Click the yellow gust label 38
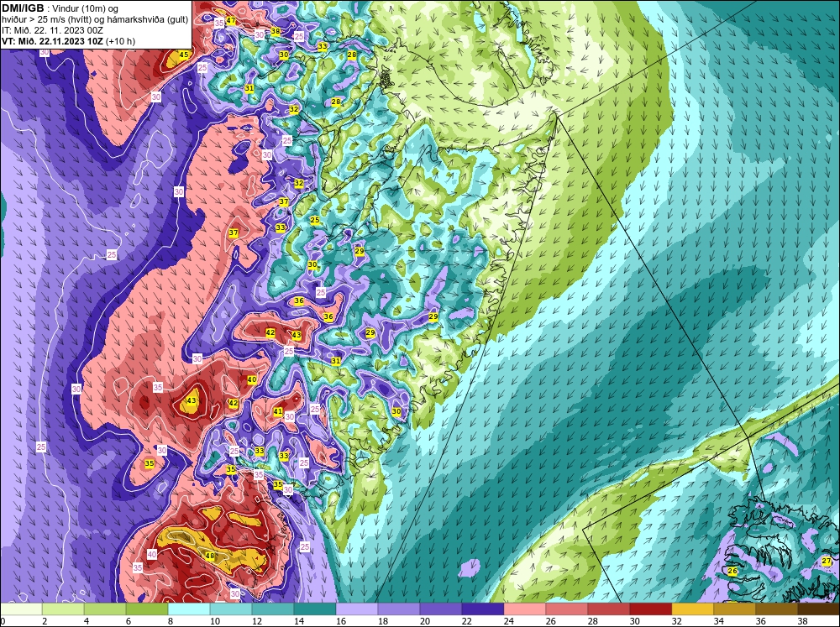 276,32
